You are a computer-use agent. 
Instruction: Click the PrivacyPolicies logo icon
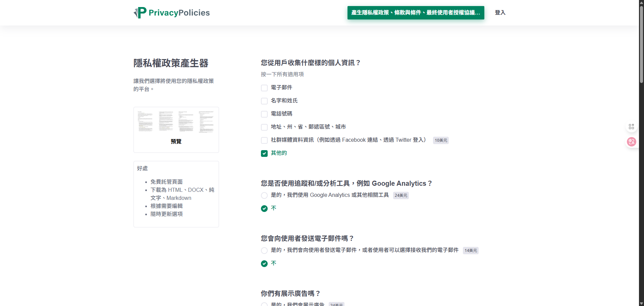(140, 13)
